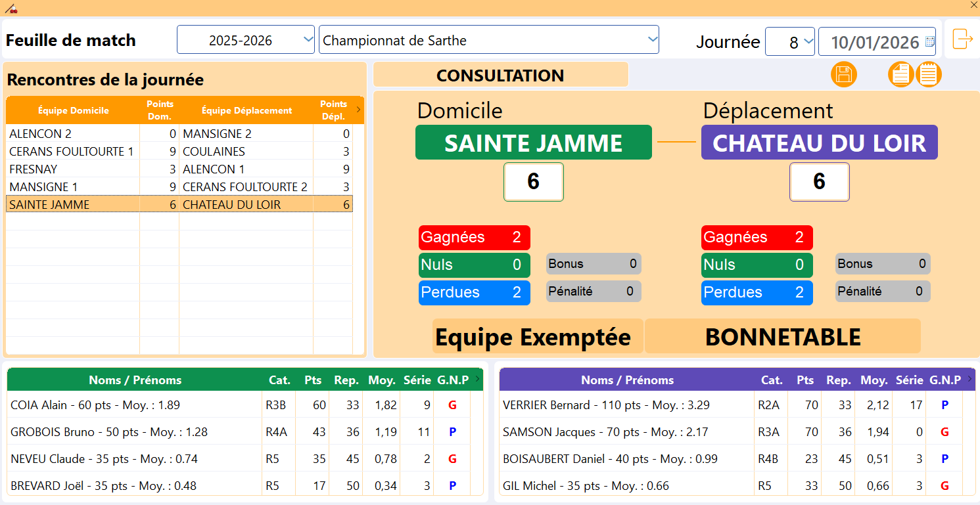
Task: Click the orange lined notepad icon
Action: pyautogui.click(x=929, y=74)
